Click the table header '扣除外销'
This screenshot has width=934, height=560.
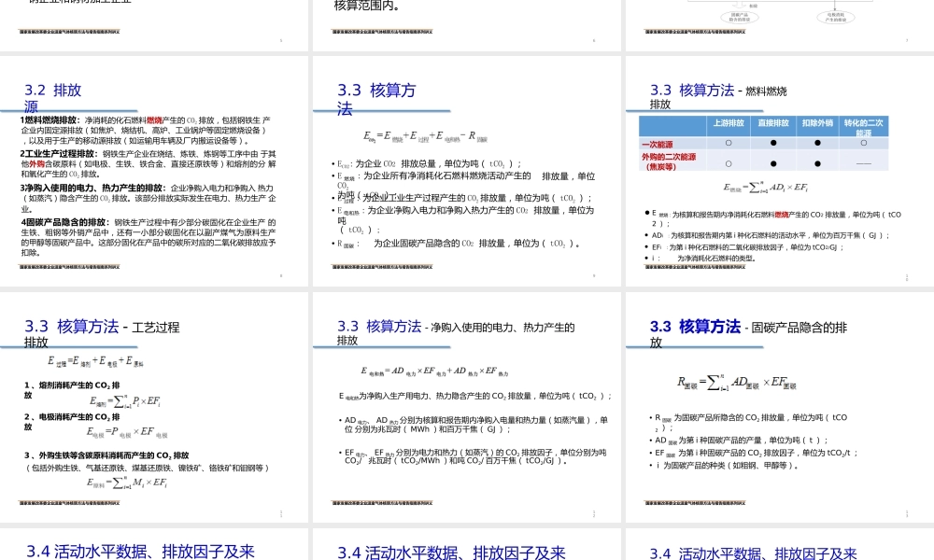click(817, 123)
